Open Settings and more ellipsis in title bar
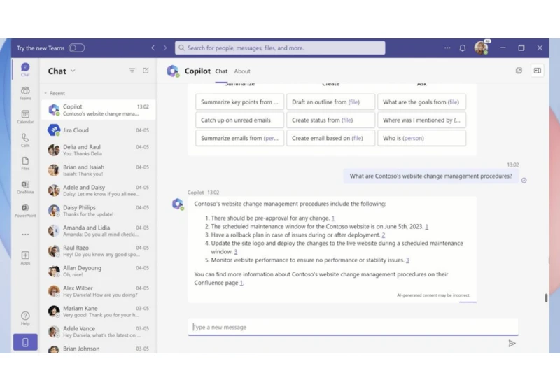 (x=447, y=48)
